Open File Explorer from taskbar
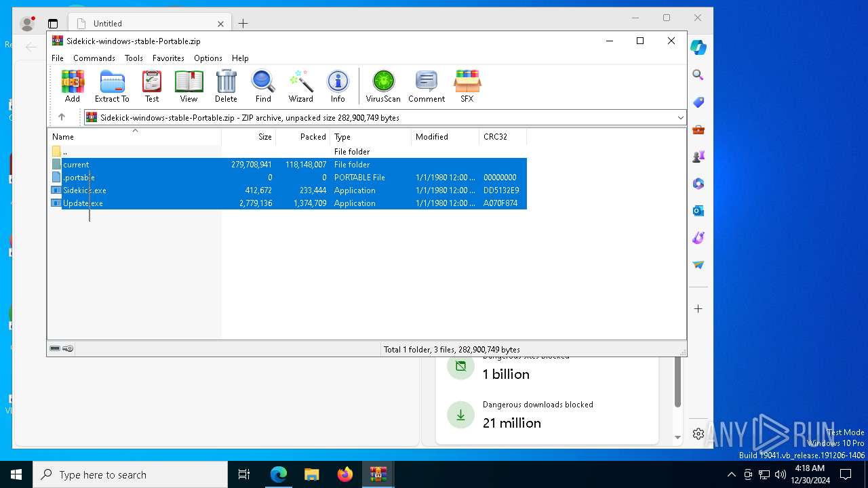The width and height of the screenshot is (868, 488). pos(311,474)
